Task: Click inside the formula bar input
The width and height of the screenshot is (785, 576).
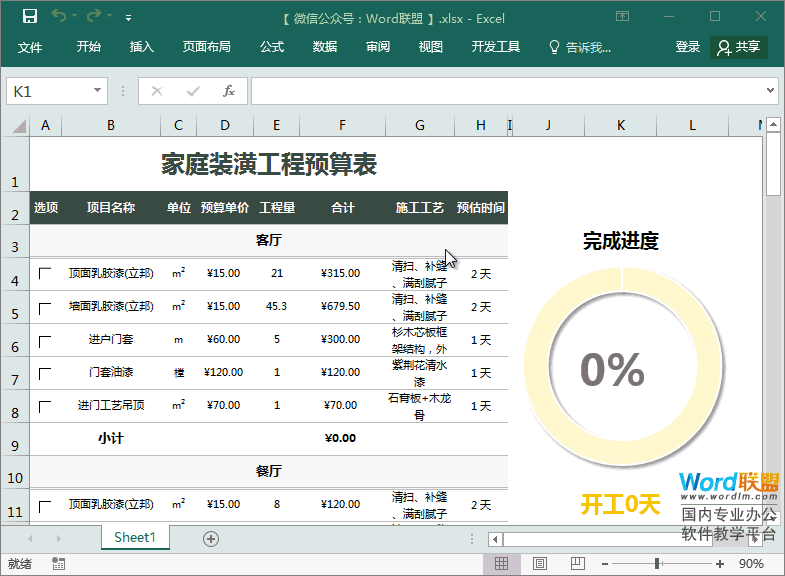Action: 508,91
